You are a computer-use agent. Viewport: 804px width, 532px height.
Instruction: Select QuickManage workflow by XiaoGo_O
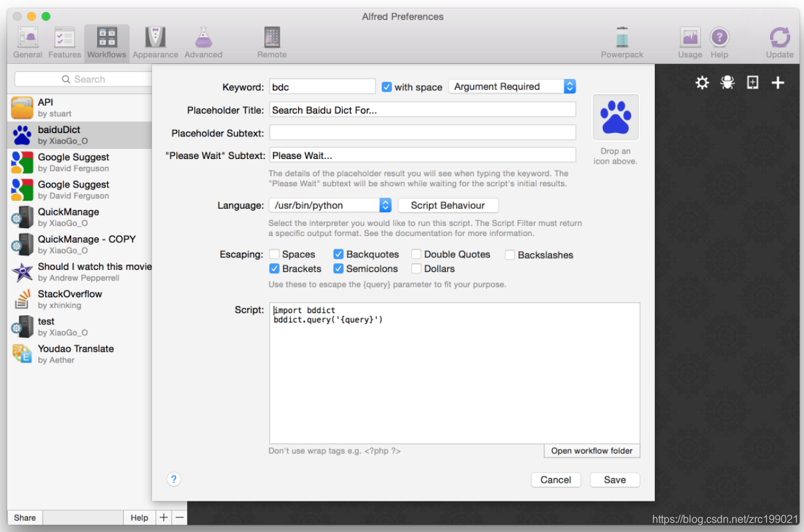tap(79, 217)
